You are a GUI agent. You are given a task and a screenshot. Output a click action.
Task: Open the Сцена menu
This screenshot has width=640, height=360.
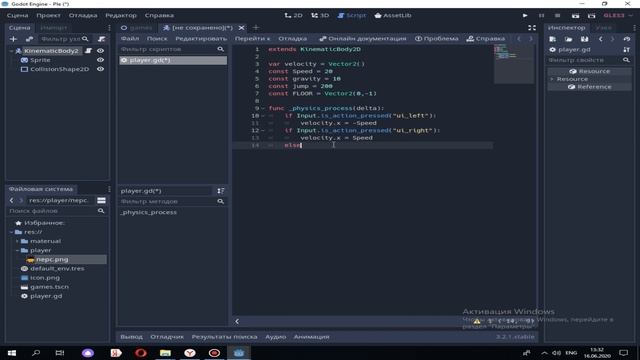tap(18, 15)
